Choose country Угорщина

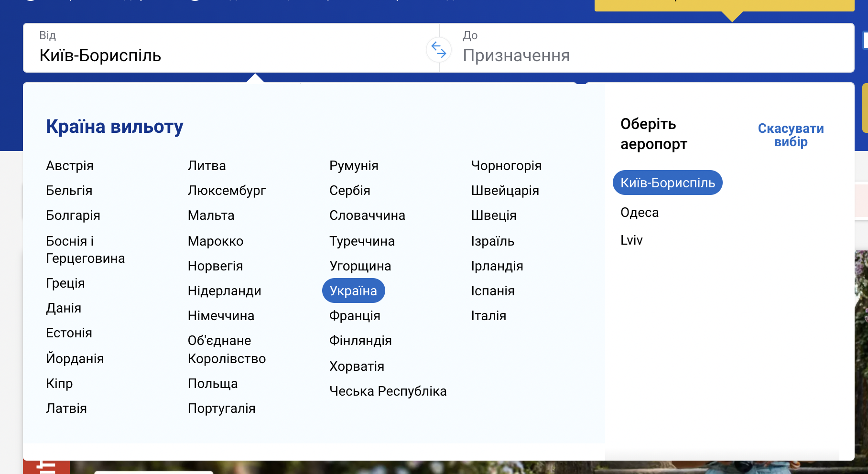(x=360, y=266)
